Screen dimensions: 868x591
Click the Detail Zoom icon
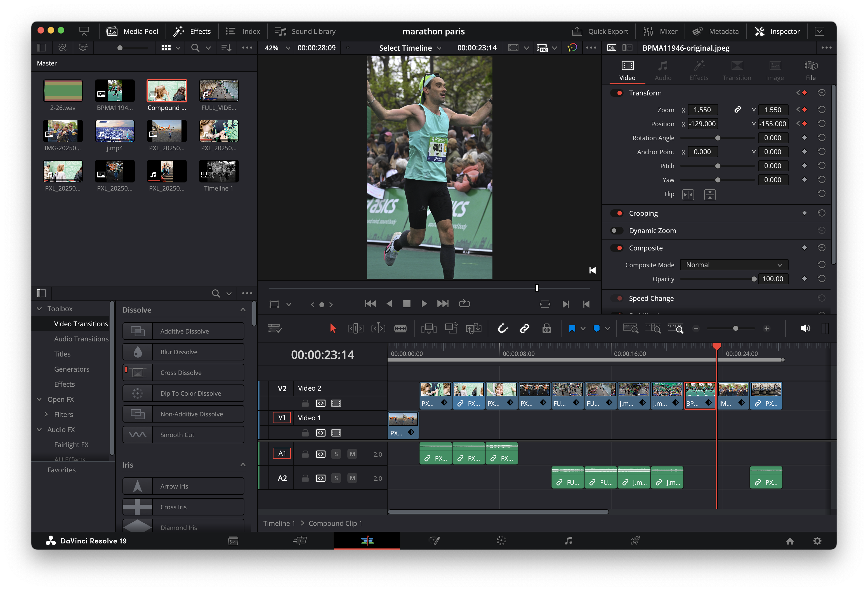653,329
